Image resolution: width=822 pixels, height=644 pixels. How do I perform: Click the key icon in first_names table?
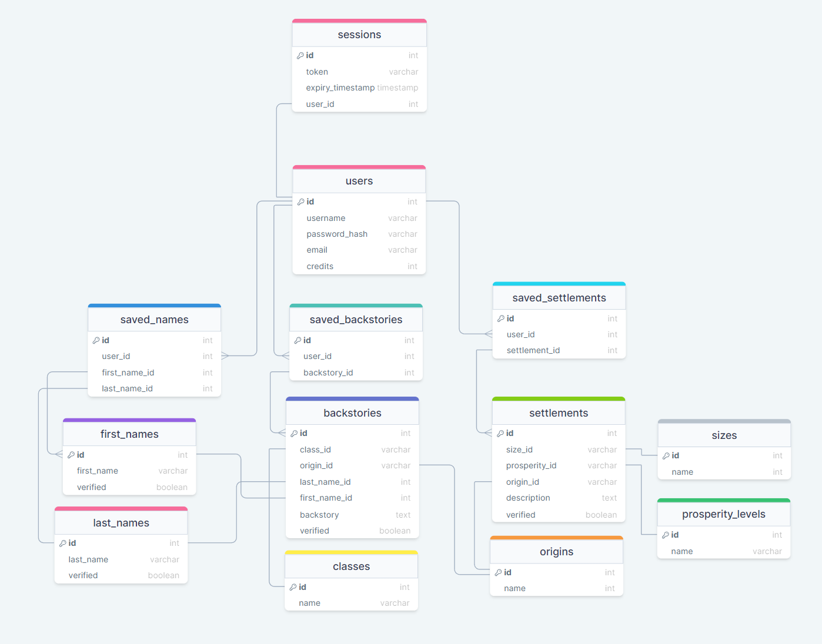coord(71,455)
